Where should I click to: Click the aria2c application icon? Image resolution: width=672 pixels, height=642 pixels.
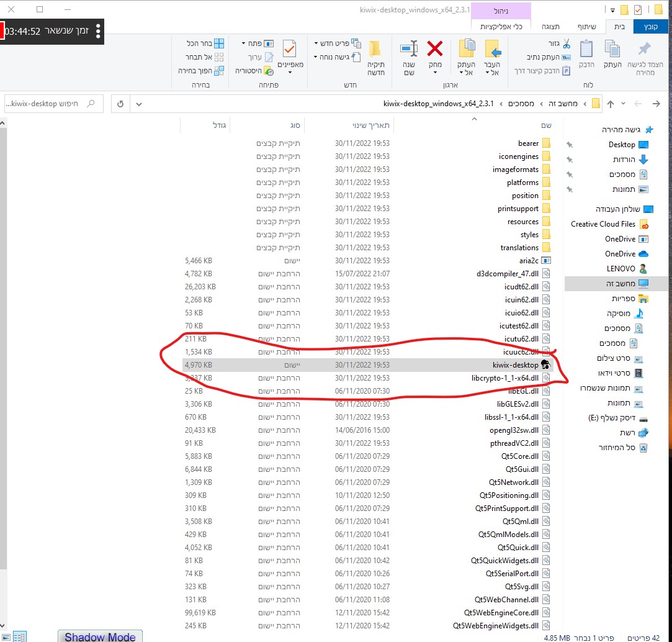point(546,260)
